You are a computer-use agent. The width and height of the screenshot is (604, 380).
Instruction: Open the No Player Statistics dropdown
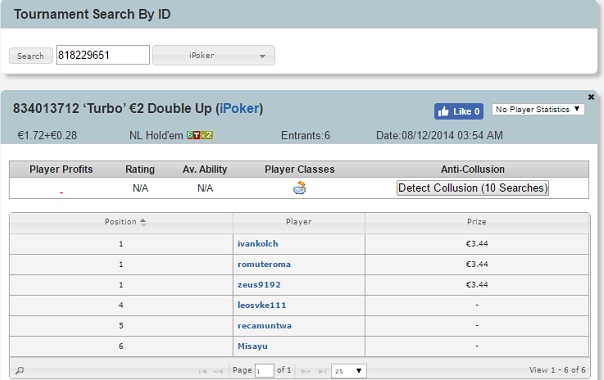(538, 109)
